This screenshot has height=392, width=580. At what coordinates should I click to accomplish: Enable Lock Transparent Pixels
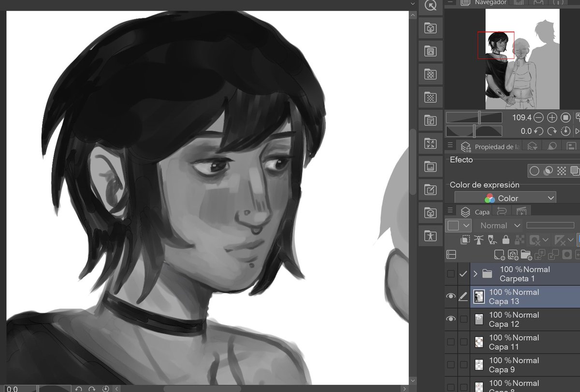tap(520, 240)
